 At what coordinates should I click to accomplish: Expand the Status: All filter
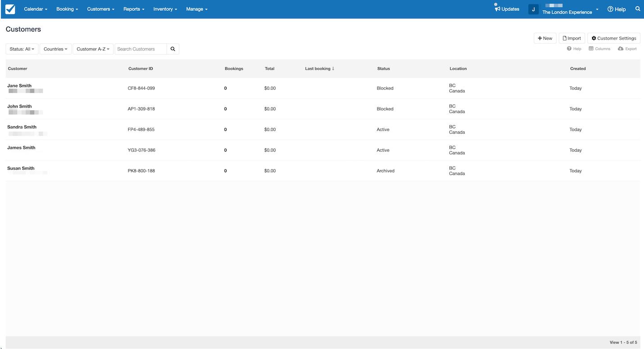(x=22, y=49)
